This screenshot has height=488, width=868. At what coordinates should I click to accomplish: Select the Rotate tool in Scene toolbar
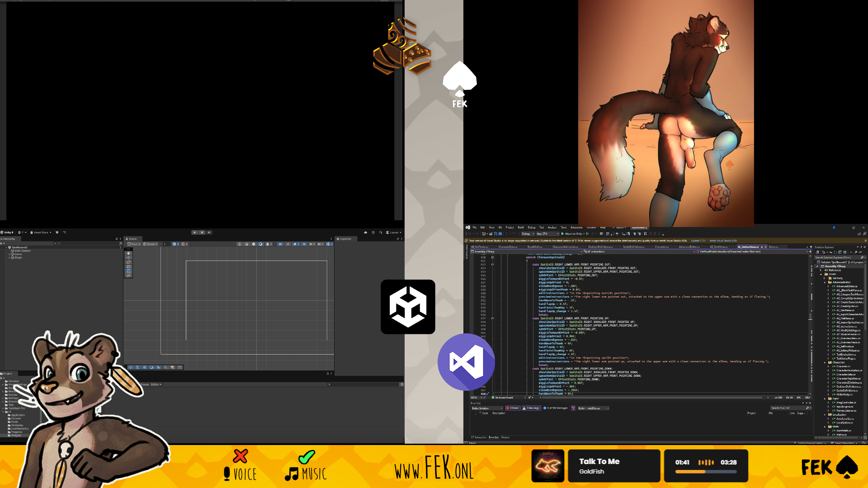click(x=128, y=262)
